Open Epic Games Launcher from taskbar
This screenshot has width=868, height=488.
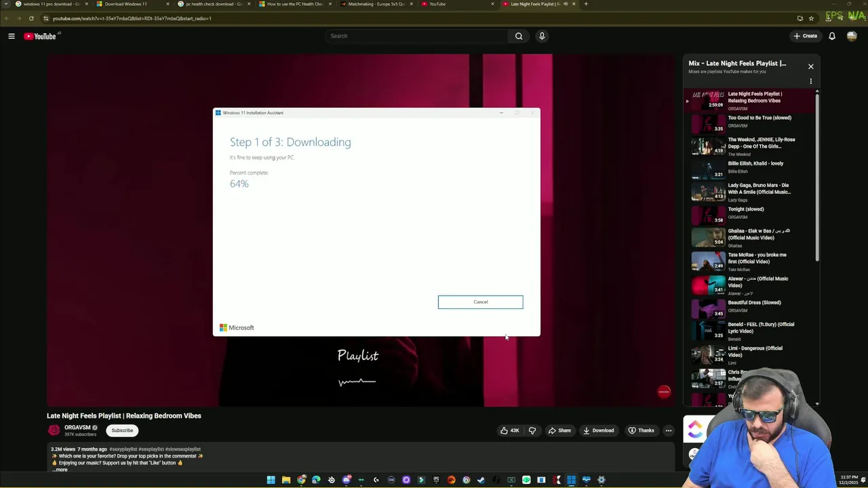point(436,480)
